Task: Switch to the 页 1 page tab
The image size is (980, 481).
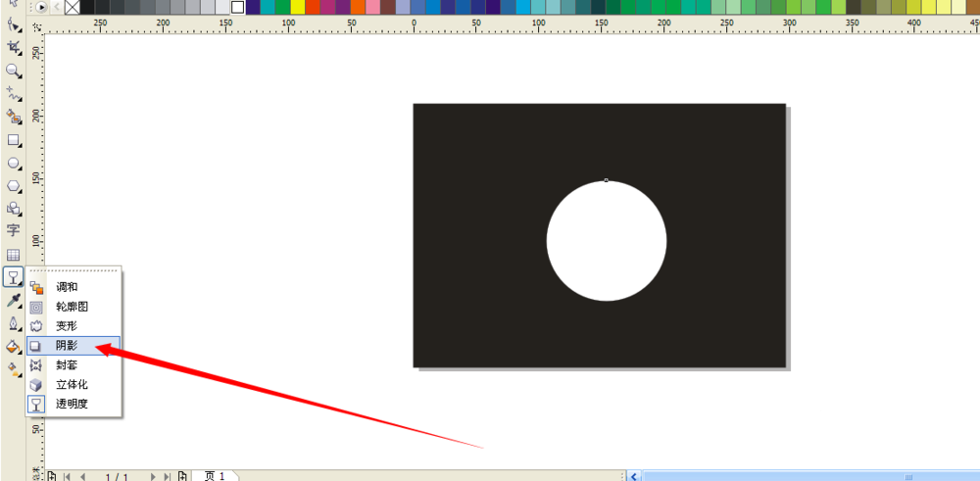Action: pyautogui.click(x=215, y=476)
